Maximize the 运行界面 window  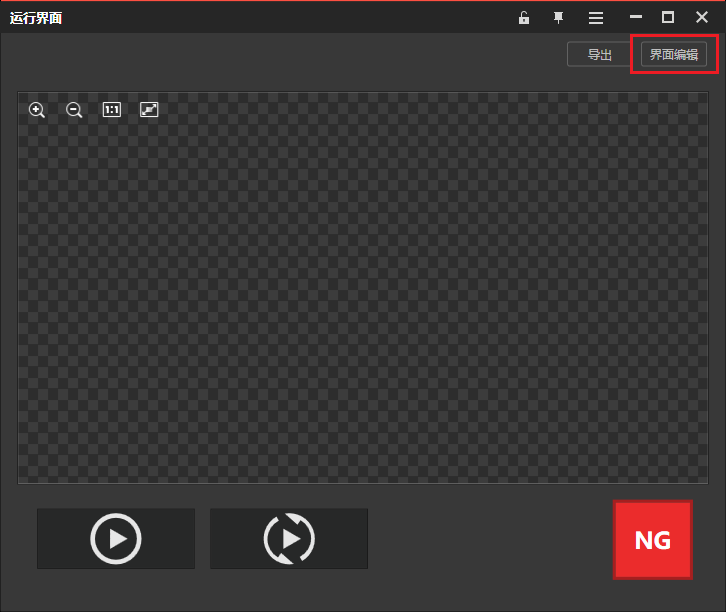[x=668, y=18]
